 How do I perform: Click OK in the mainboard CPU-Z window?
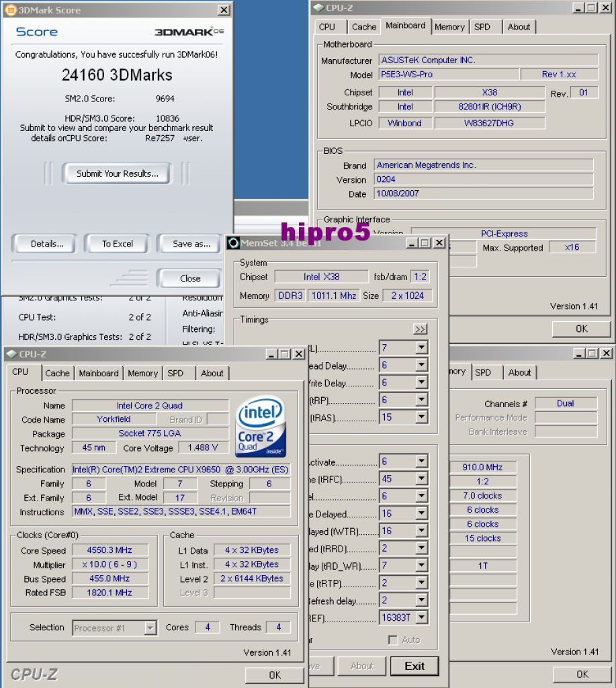(581, 329)
